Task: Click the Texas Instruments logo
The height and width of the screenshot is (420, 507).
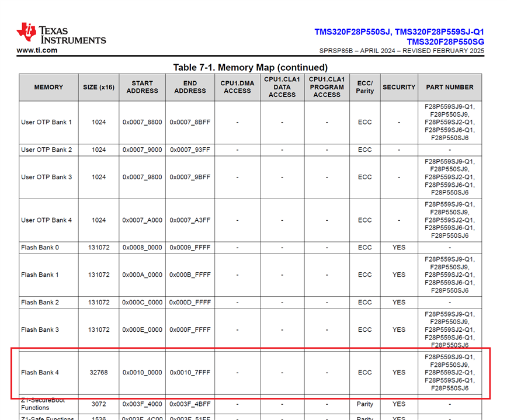Action: 61,33
